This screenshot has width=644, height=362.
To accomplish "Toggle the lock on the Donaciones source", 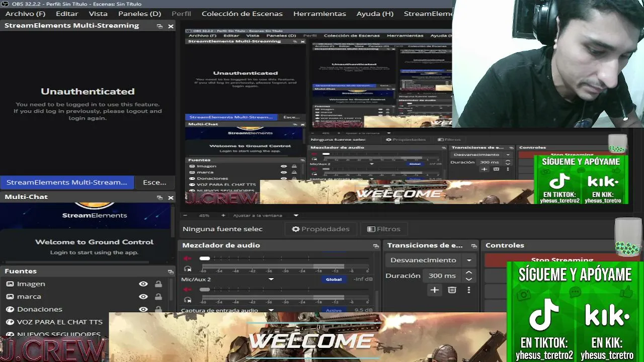I will click(x=158, y=309).
